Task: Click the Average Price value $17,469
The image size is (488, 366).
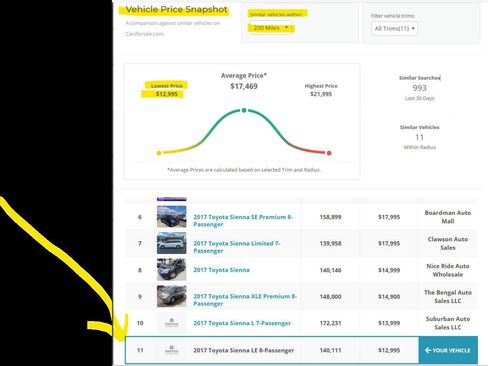Action: pos(244,86)
